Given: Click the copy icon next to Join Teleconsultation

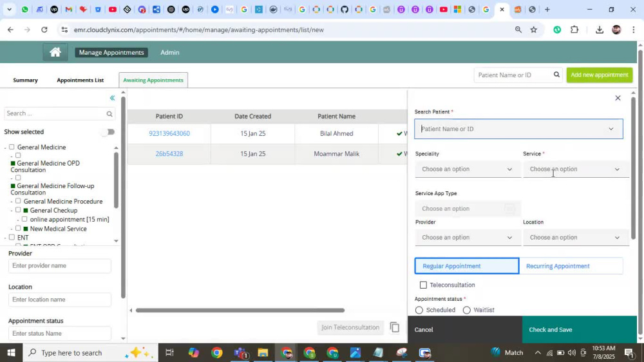Looking at the screenshot, I should 394,327.
